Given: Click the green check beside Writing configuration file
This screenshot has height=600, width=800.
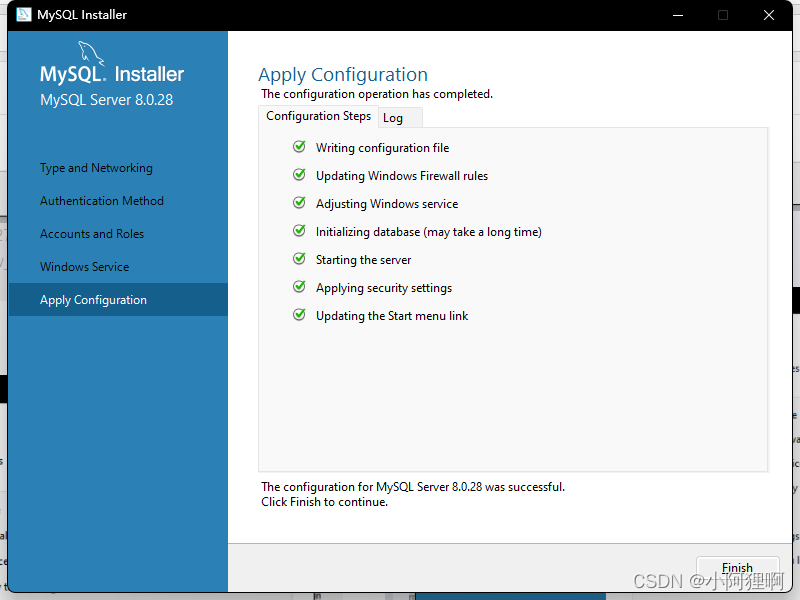Looking at the screenshot, I should [x=299, y=147].
